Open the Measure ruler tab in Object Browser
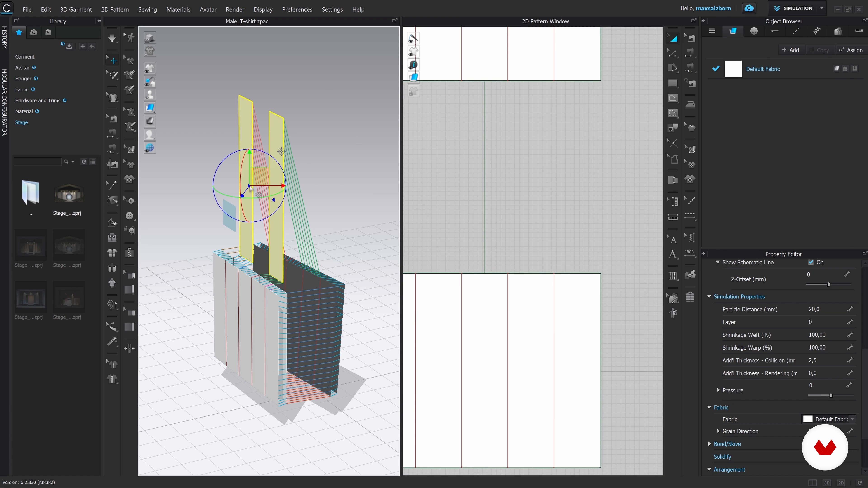 859,31
